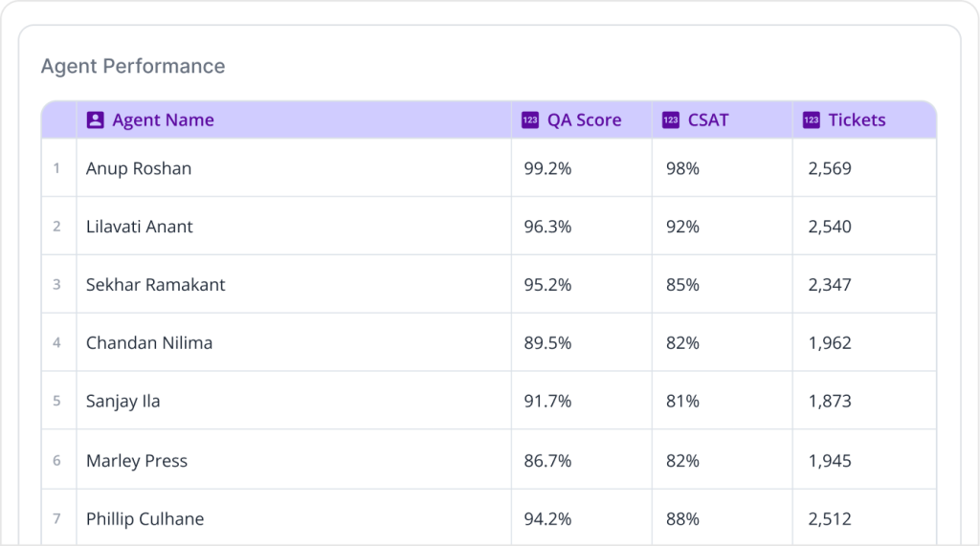The width and height of the screenshot is (980, 546).
Task: Click tickets value 2,569
Action: [x=830, y=168]
